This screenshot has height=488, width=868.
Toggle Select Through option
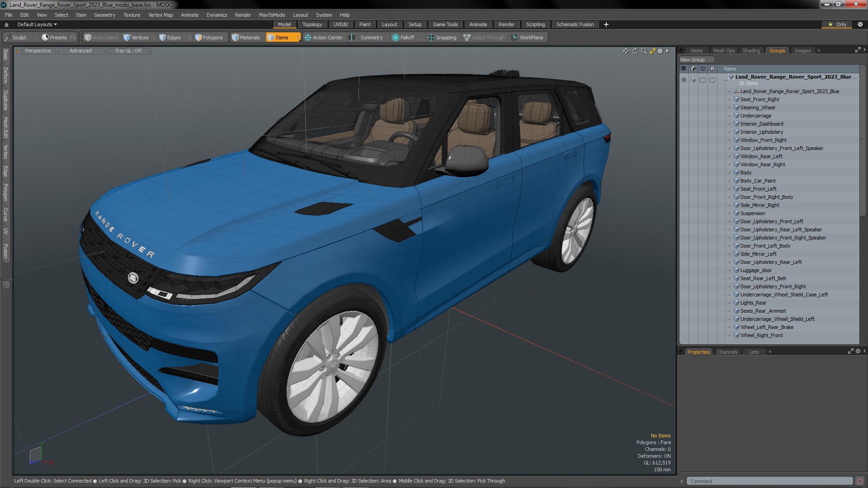coord(484,38)
